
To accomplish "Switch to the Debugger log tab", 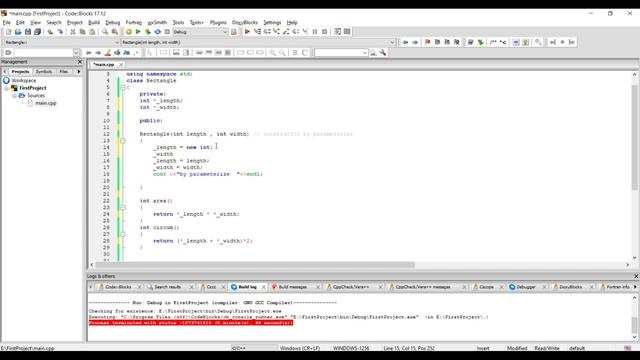I will [526, 287].
